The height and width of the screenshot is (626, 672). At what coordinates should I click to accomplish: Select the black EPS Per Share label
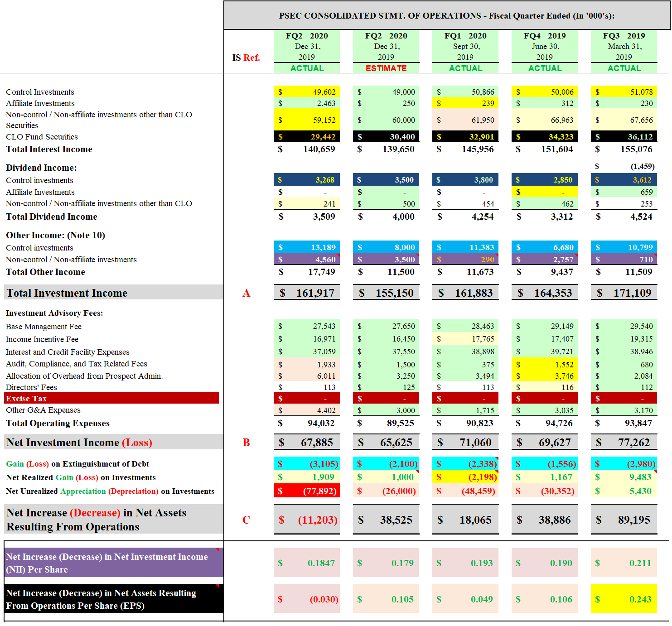tap(101, 599)
